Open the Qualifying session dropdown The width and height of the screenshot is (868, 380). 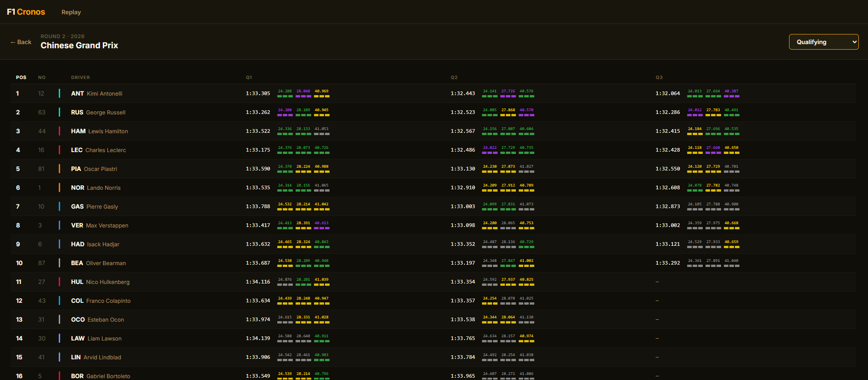click(823, 42)
